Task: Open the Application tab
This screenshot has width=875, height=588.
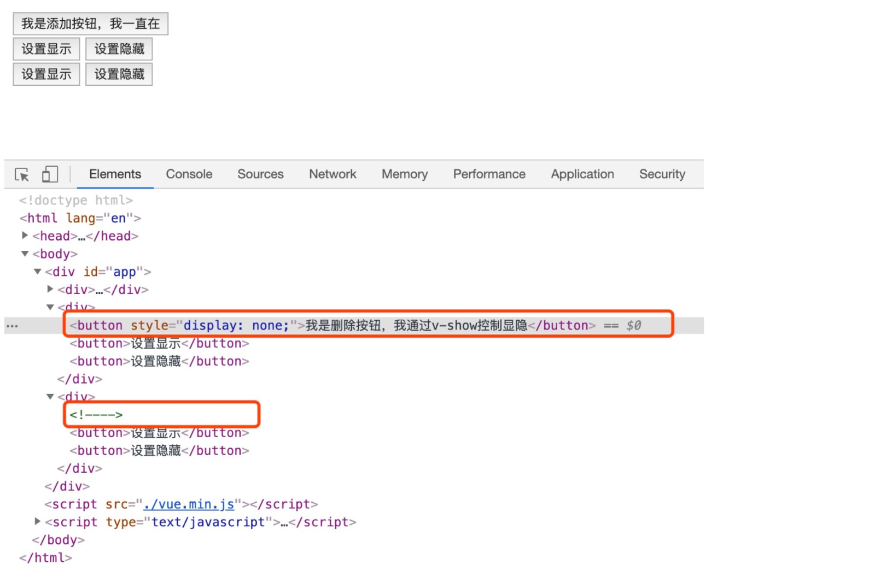Action: pos(582,174)
